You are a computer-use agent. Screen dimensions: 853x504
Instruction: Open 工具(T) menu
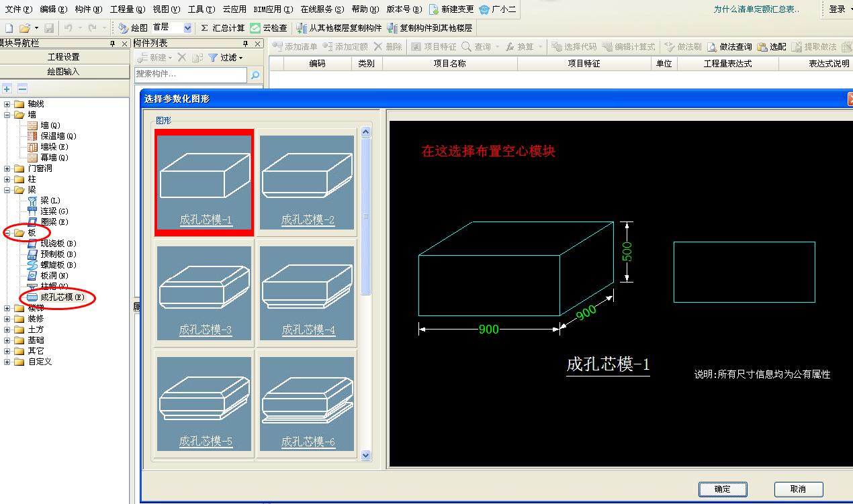pyautogui.click(x=201, y=9)
